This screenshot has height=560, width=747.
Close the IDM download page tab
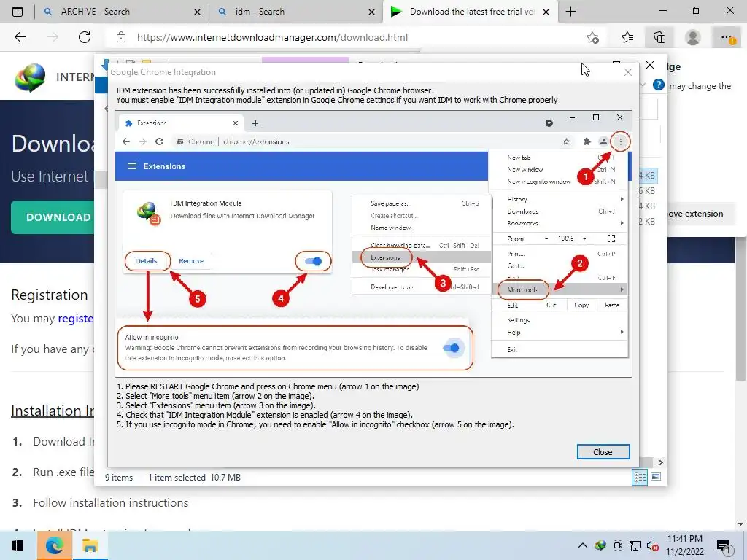(x=546, y=12)
